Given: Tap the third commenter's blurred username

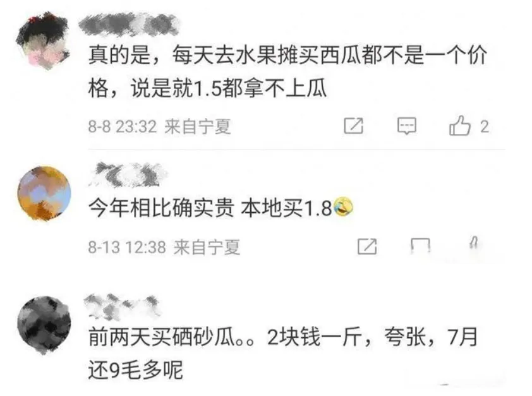Looking at the screenshot, I should (122, 307).
